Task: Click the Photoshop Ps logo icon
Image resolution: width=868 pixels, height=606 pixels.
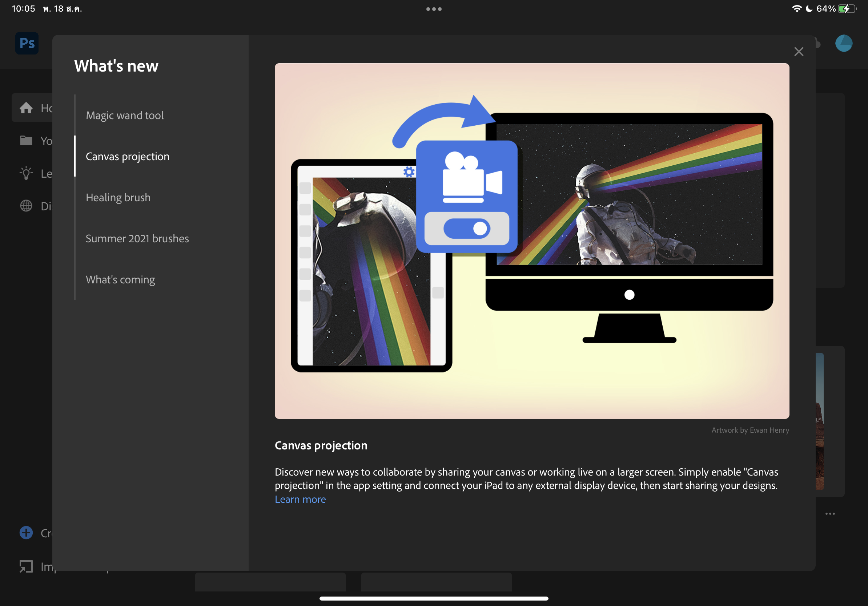Action: pos(27,43)
